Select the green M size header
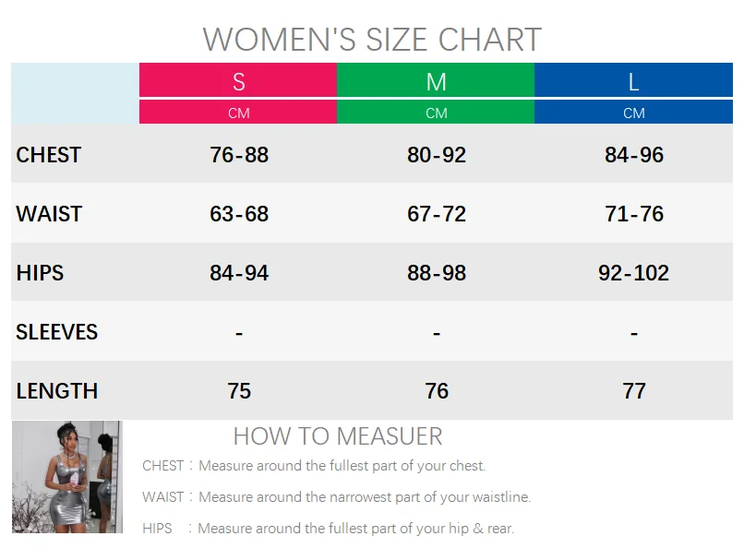The width and height of the screenshot is (744, 560). coord(436,81)
